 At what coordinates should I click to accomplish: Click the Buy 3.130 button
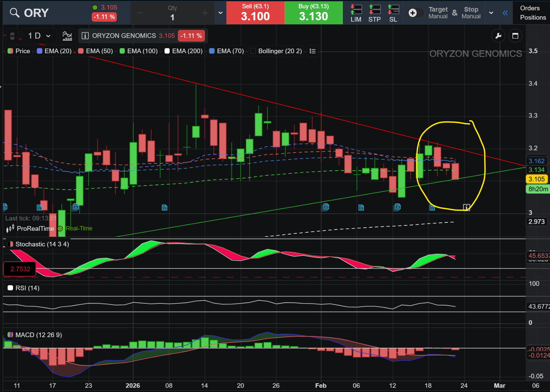314,13
